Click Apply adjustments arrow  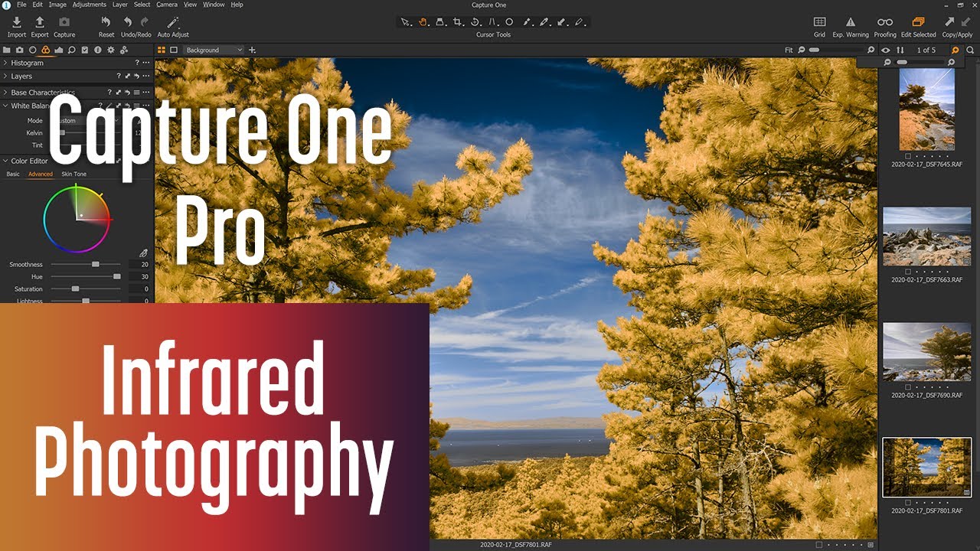point(965,22)
